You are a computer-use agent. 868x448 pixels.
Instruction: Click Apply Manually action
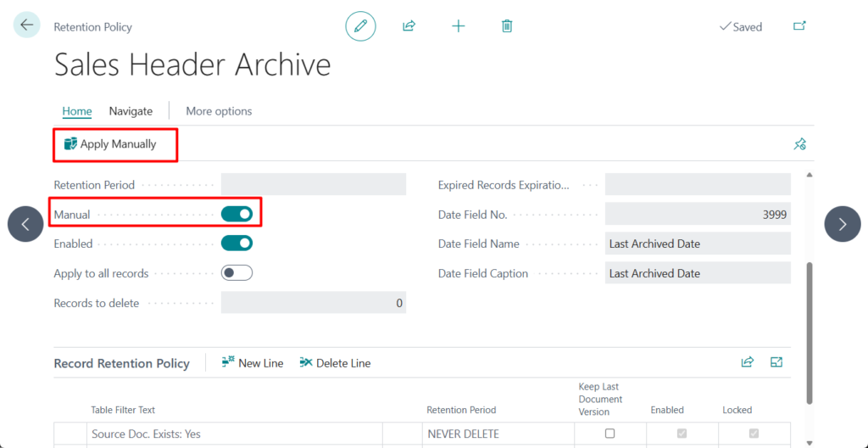point(110,144)
